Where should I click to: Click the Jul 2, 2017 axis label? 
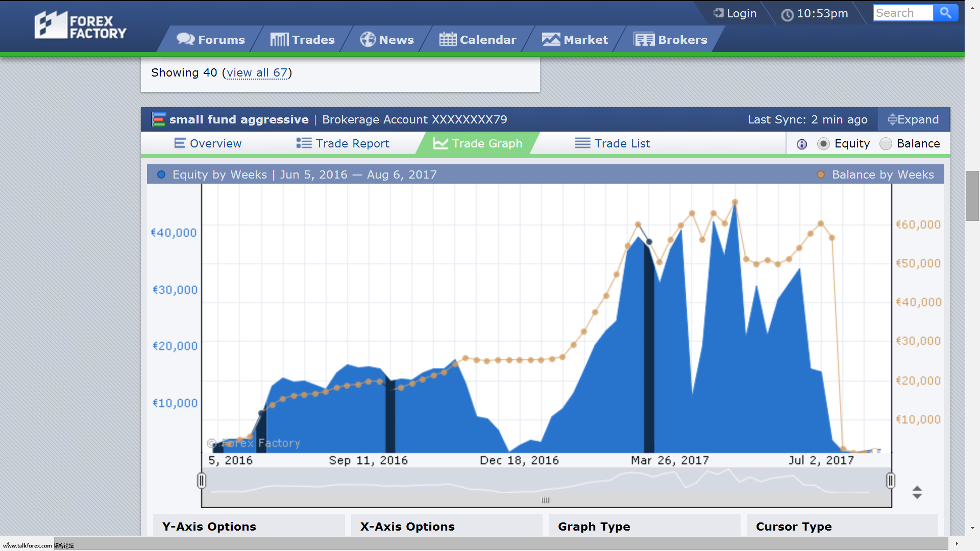821,460
